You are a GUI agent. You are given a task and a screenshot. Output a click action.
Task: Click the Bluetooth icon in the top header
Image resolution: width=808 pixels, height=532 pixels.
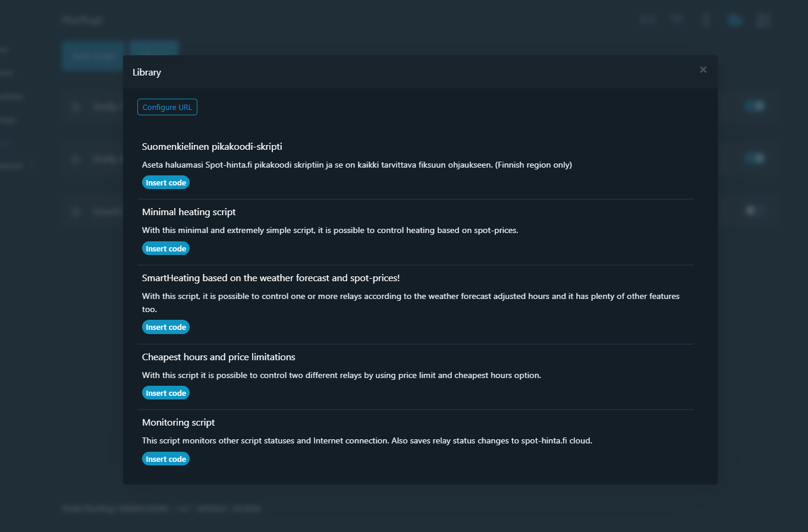point(706,20)
